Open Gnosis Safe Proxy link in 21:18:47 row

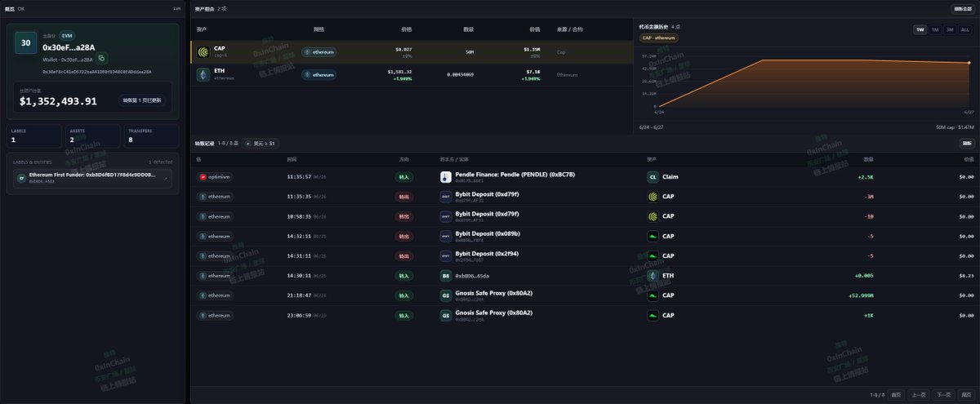(494, 293)
